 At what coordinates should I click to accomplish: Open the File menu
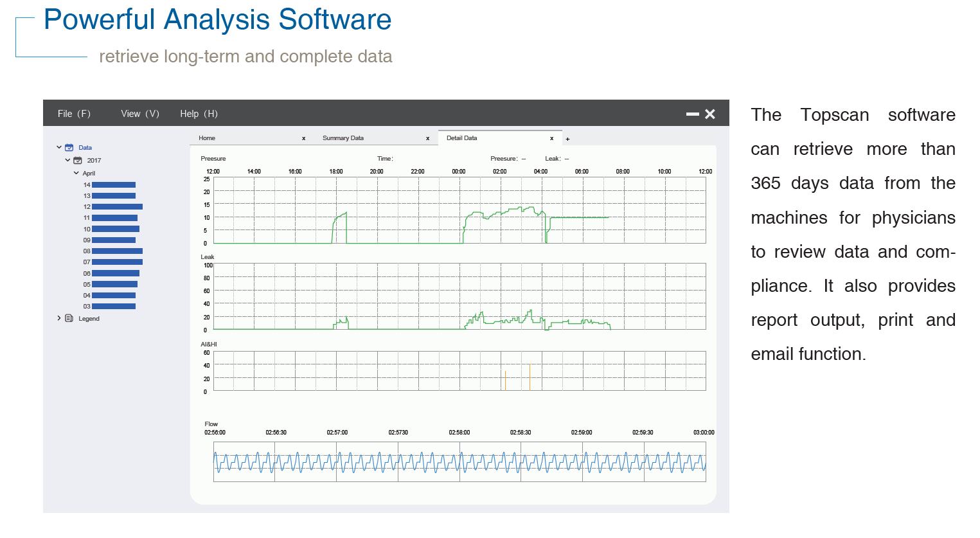[74, 114]
